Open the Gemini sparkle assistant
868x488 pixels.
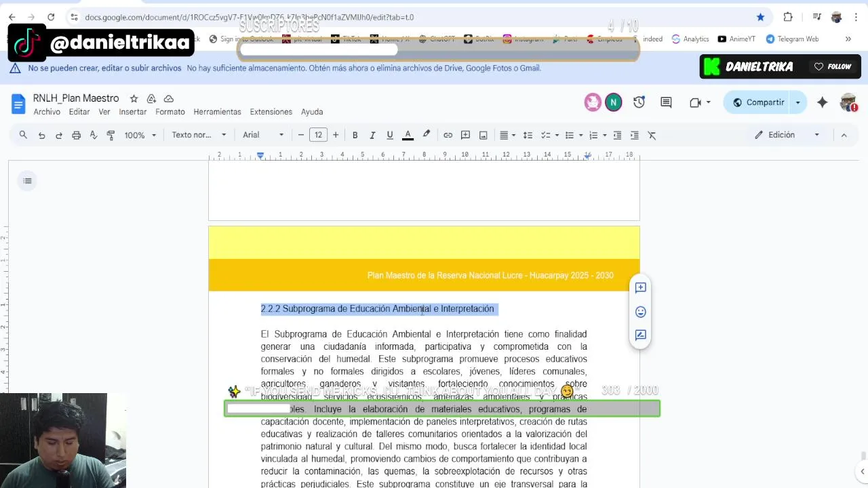pyautogui.click(x=822, y=102)
